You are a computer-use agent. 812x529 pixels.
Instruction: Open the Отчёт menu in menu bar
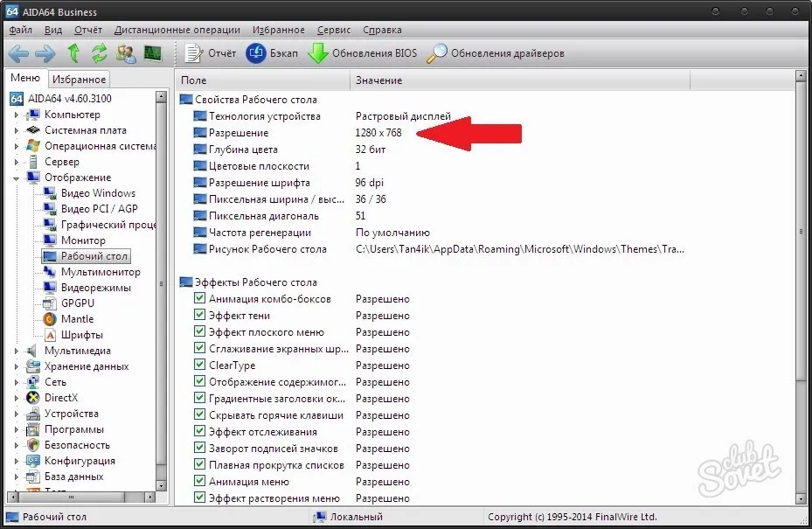coord(88,30)
